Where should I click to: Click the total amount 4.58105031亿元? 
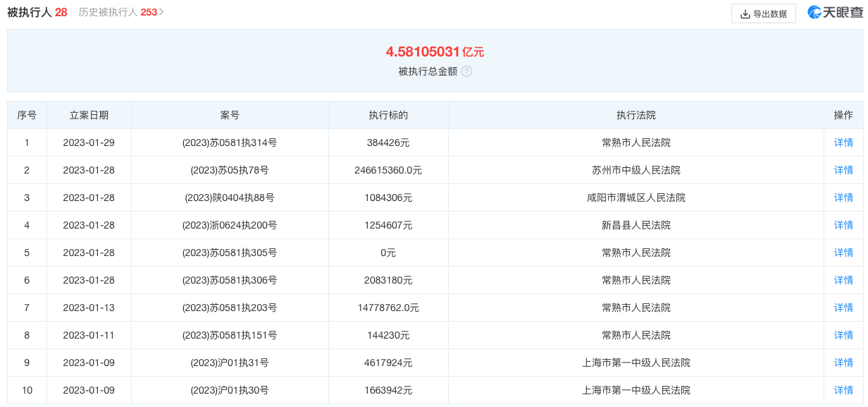[435, 51]
